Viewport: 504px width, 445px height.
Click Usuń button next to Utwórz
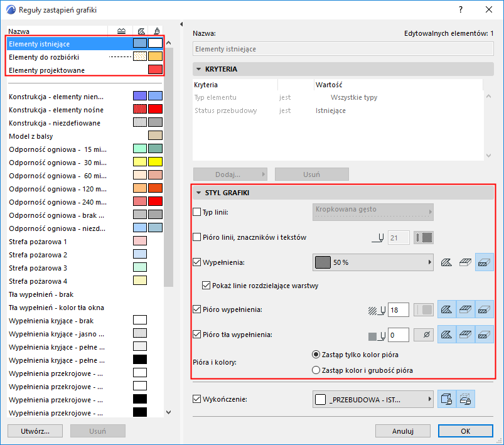98,431
